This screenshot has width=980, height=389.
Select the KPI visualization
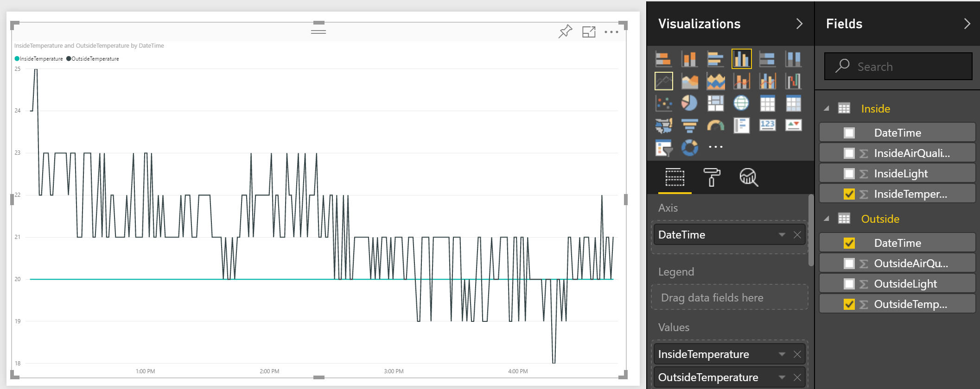click(x=793, y=125)
